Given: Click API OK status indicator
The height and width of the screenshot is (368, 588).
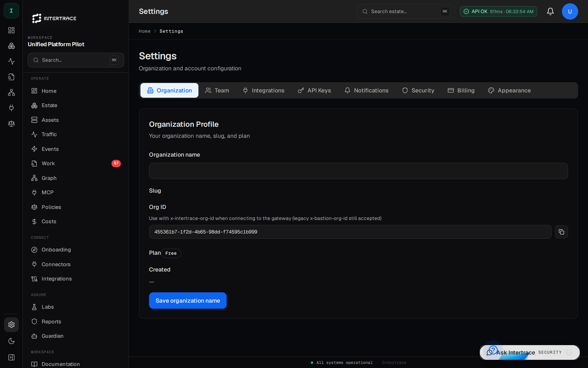Looking at the screenshot, I should [498, 11].
